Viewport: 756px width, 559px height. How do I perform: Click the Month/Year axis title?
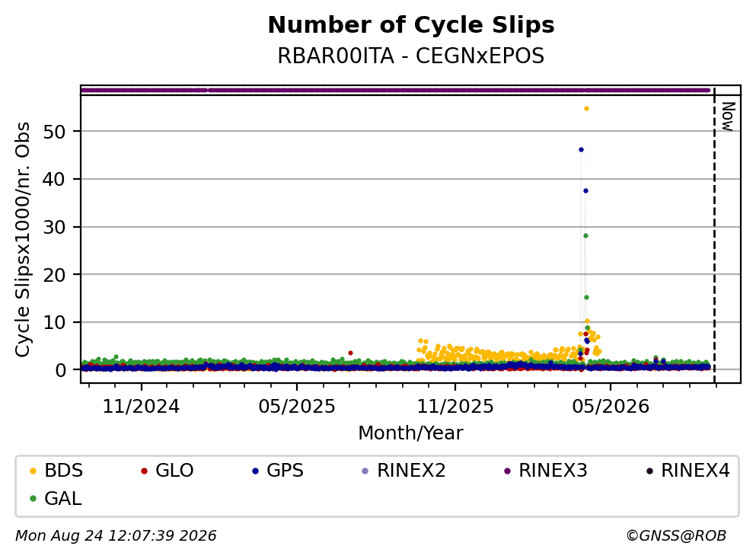tap(411, 433)
